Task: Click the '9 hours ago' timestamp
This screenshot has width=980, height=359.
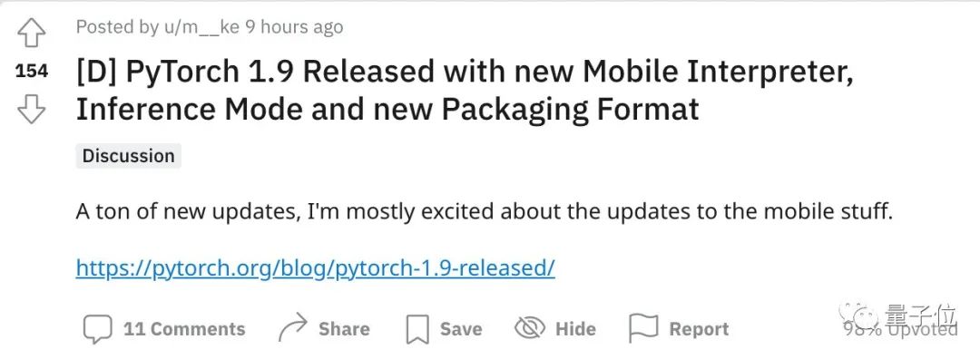Action: (294, 27)
